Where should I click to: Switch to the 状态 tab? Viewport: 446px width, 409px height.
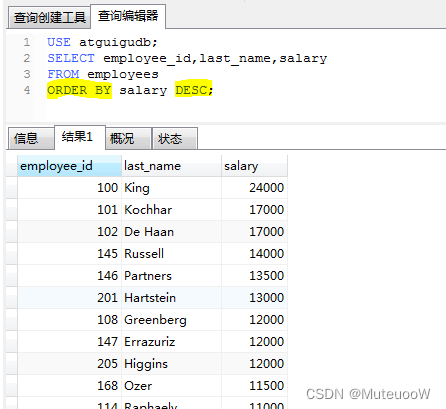click(175, 138)
